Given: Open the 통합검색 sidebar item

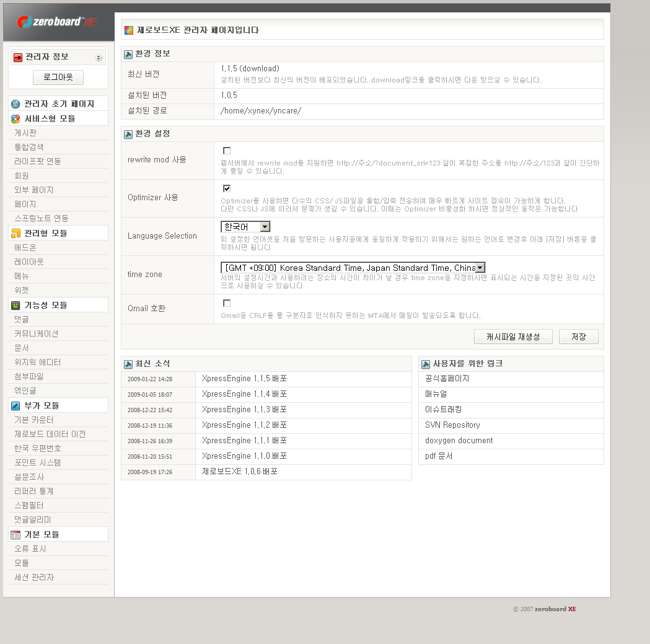Looking at the screenshot, I should [29, 148].
